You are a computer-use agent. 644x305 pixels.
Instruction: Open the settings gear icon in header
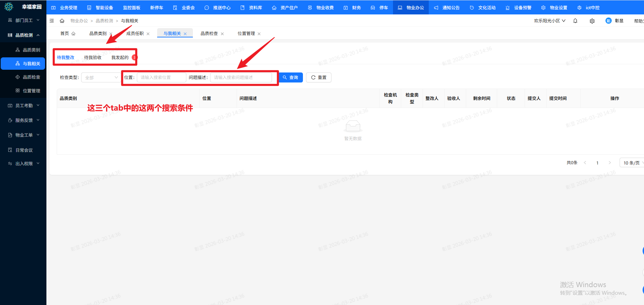(x=592, y=21)
